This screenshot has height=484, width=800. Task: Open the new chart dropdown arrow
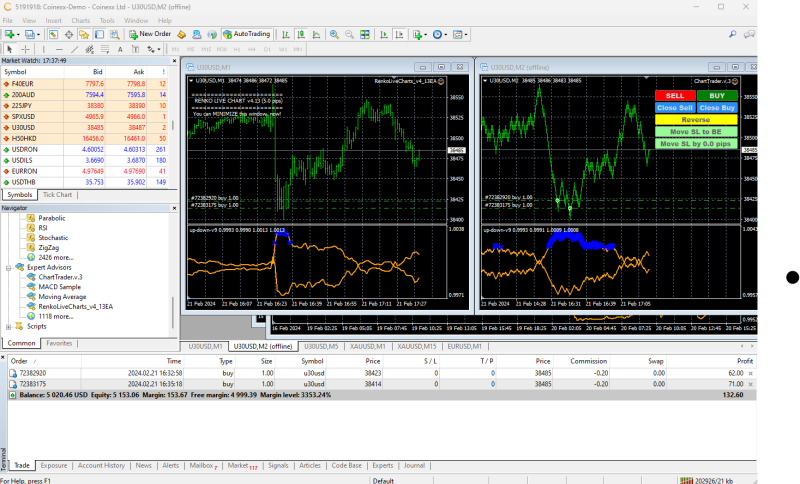[20, 34]
